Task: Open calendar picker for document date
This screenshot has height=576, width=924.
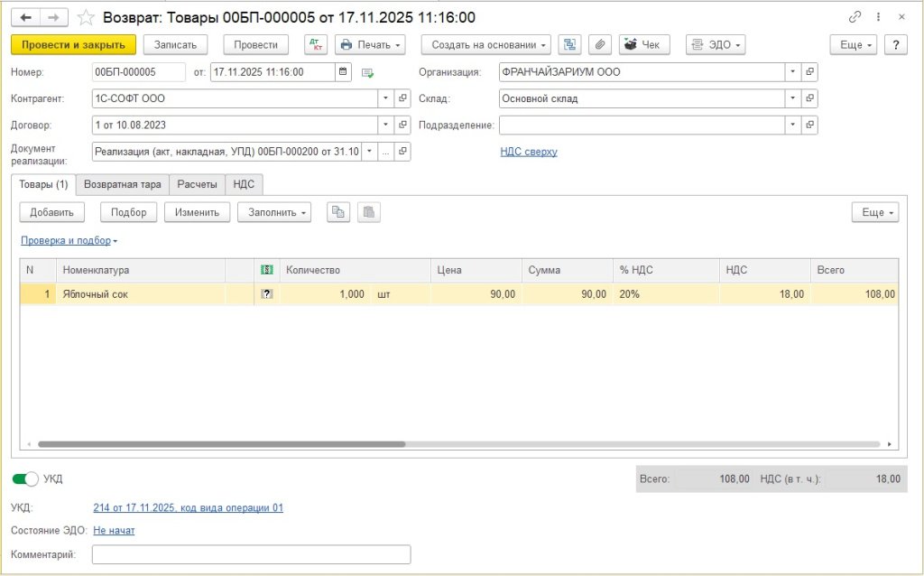Action: click(x=343, y=72)
